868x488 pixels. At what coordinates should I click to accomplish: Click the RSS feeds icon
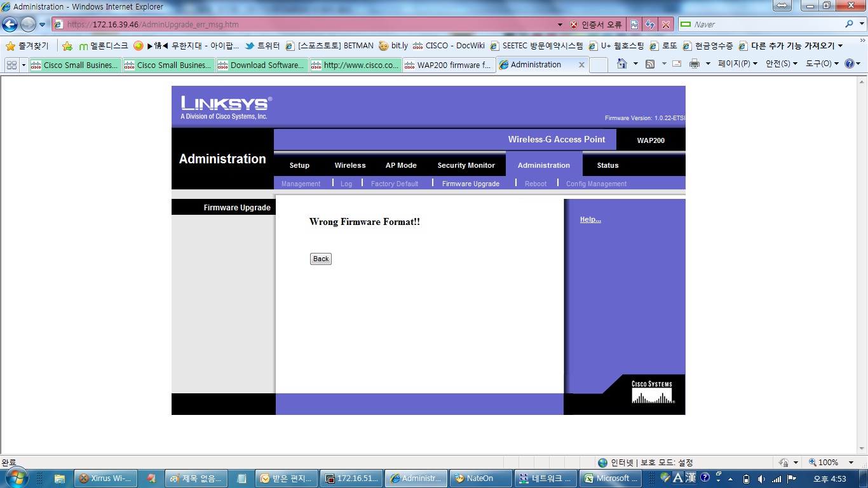650,64
